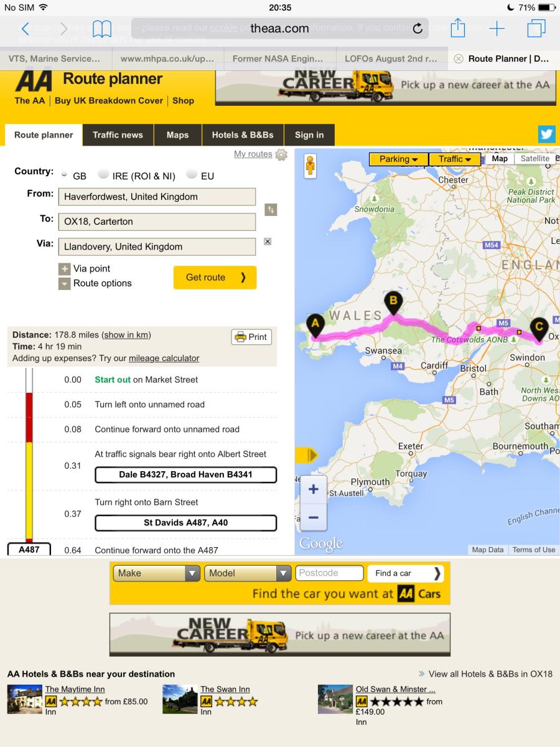Open the Parking dropdown on map
The height and width of the screenshot is (747, 560).
pyautogui.click(x=399, y=159)
